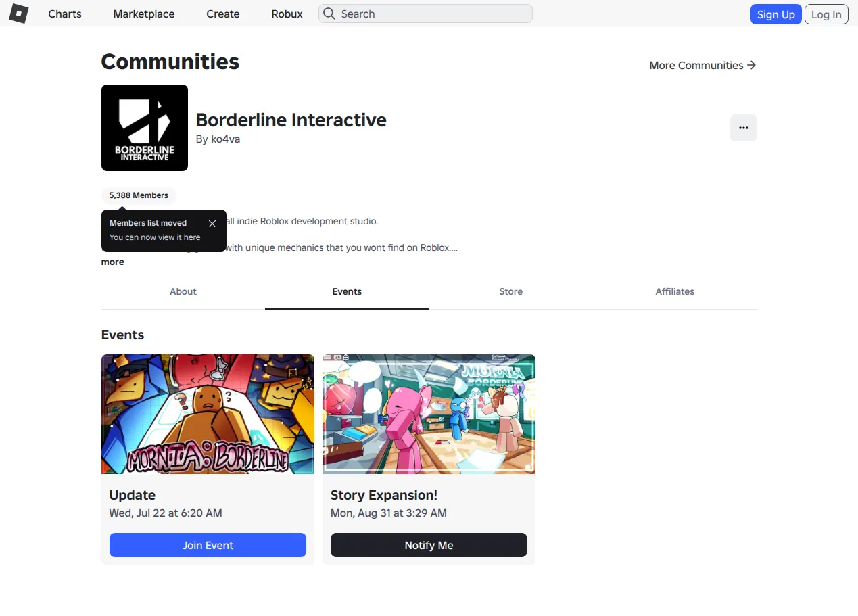Click the Roblox logo home icon
Image resolution: width=858 pixels, height=616 pixels.
coord(18,14)
